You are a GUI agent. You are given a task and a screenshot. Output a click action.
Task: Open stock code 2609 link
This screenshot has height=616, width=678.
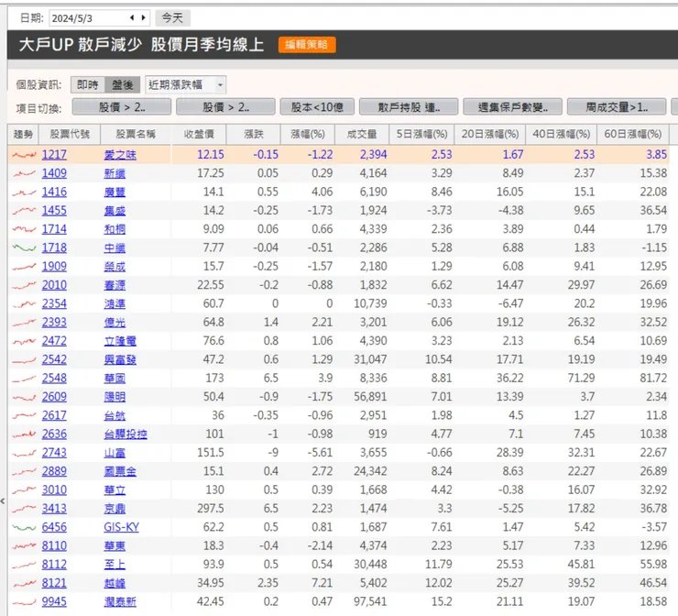point(54,396)
